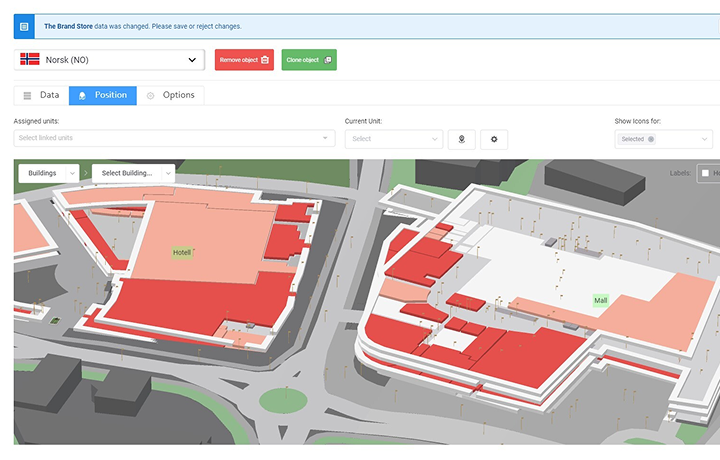This screenshot has width=720, height=460.
Task: Click the Norwegian flag icon
Action: click(30, 59)
